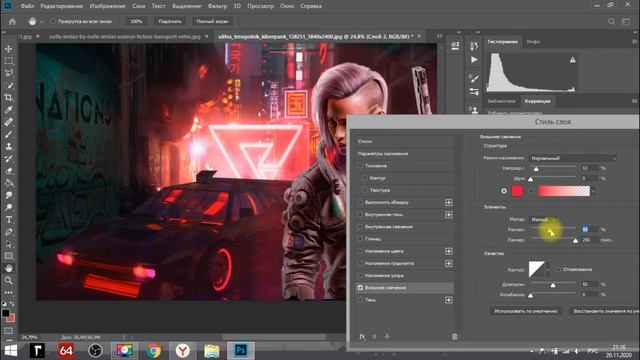Switch to the Библиотеки (Libraries) panel tab

point(501,101)
